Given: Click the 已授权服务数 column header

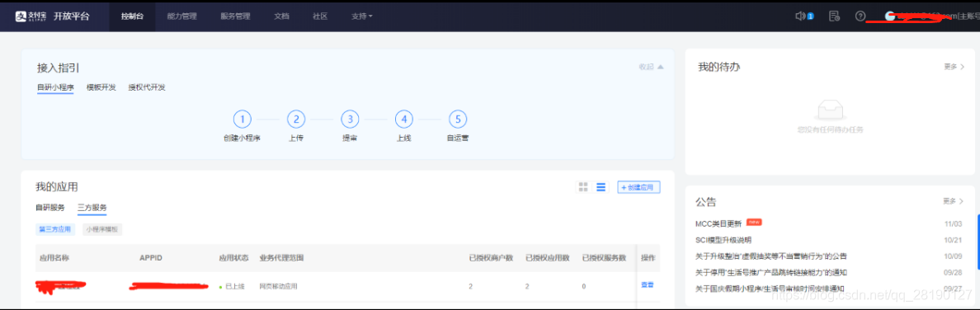Looking at the screenshot, I should click(604, 257).
